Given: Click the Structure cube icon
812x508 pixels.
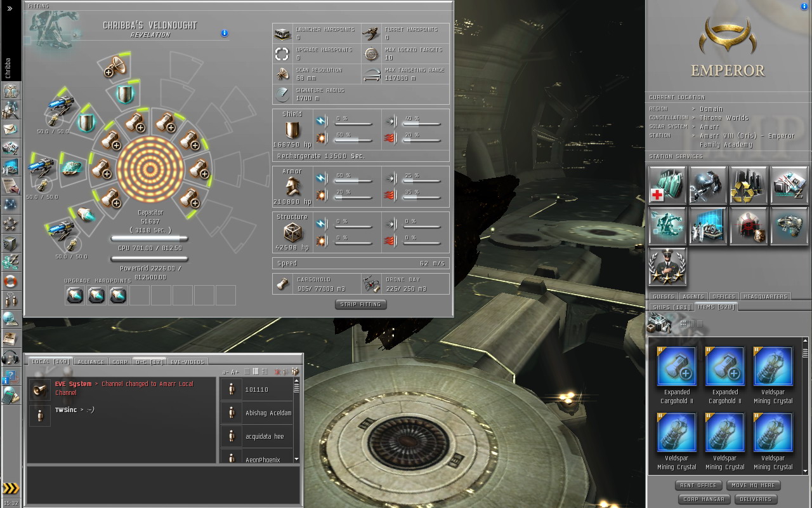Looking at the screenshot, I should point(292,233).
